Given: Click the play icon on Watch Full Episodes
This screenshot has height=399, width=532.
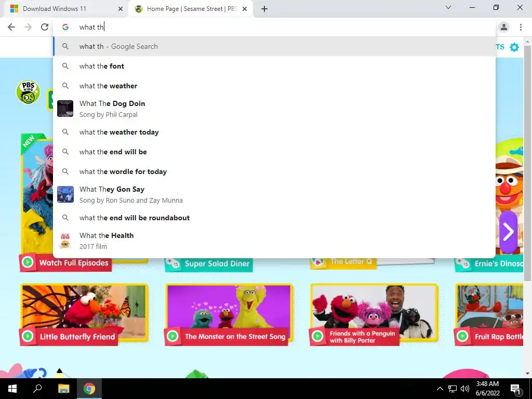Looking at the screenshot, I should point(28,262).
